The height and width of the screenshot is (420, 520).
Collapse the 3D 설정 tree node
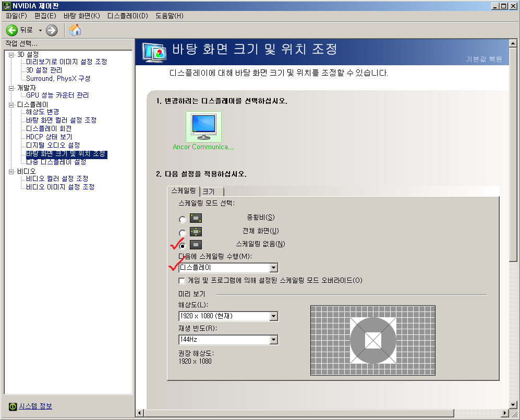click(11, 54)
